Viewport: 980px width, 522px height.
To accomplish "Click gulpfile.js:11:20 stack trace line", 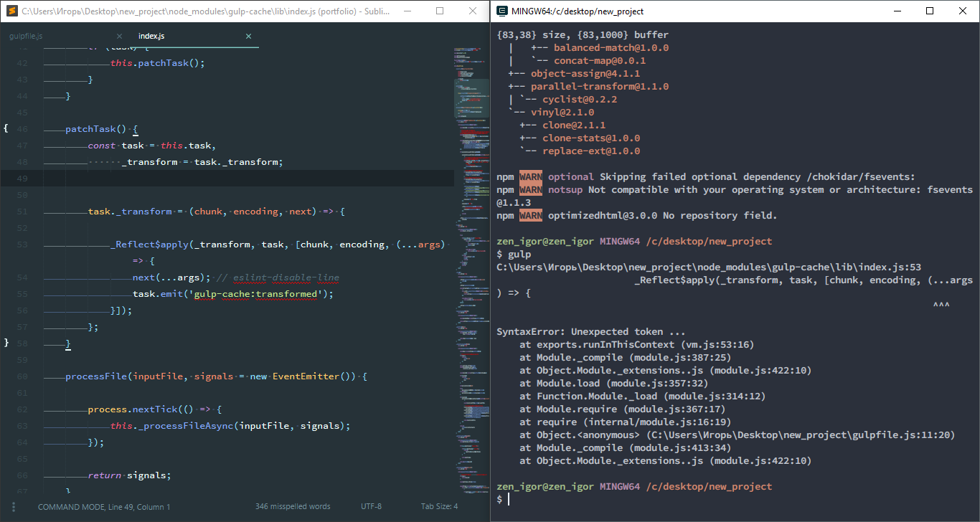I will click(738, 435).
